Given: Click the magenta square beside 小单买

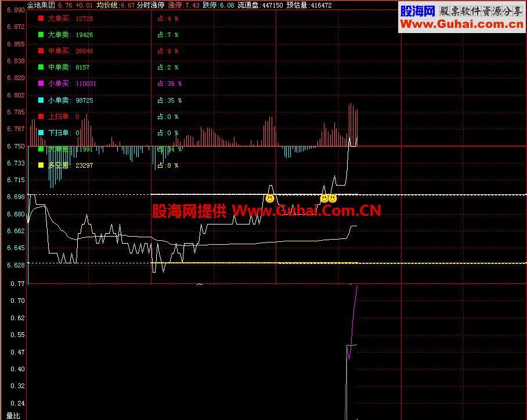Looking at the screenshot, I should coord(41,84).
